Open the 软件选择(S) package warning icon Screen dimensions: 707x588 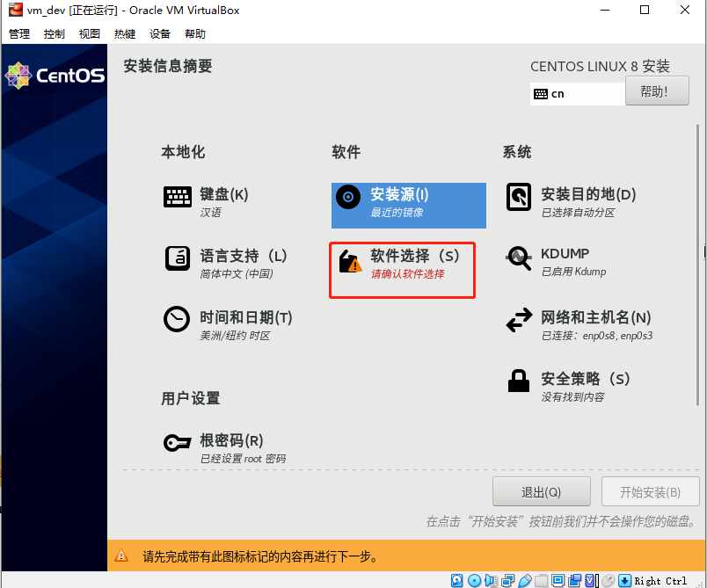tap(350, 261)
